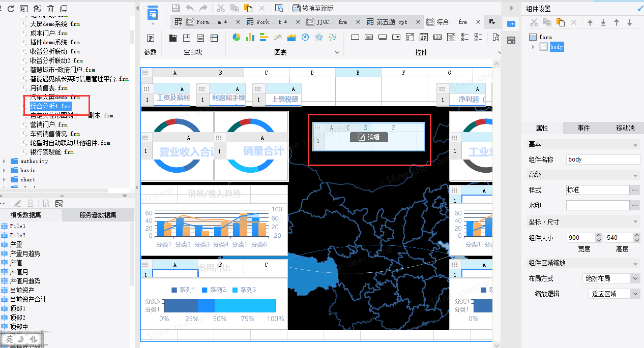Click the radar chart icon

pyautogui.click(x=319, y=37)
